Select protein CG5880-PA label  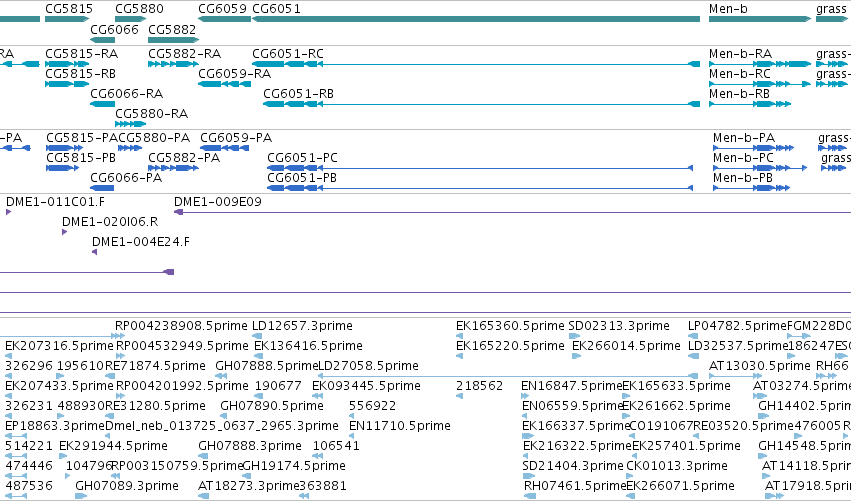tap(154, 138)
